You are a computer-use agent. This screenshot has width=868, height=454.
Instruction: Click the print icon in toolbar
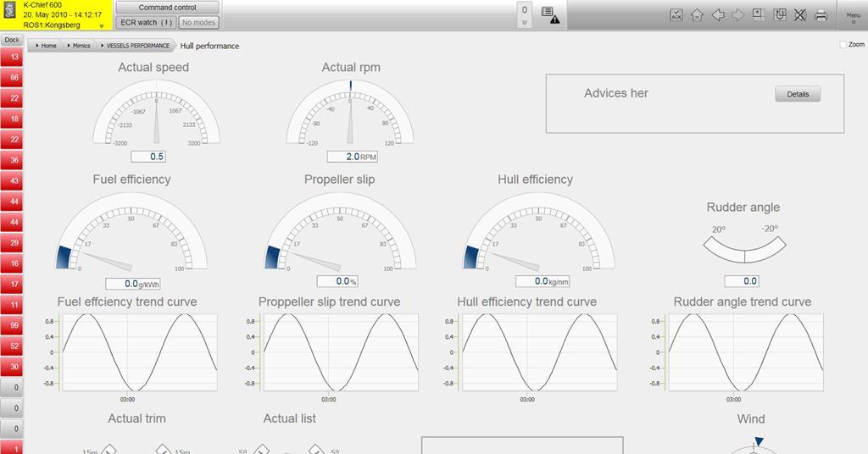click(821, 15)
